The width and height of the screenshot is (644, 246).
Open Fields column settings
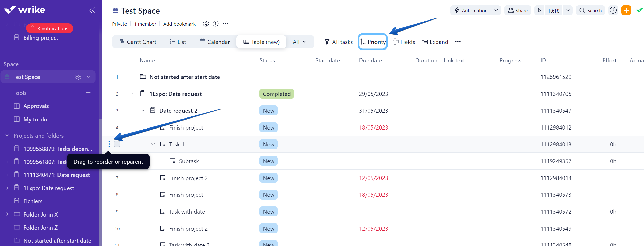coord(404,42)
